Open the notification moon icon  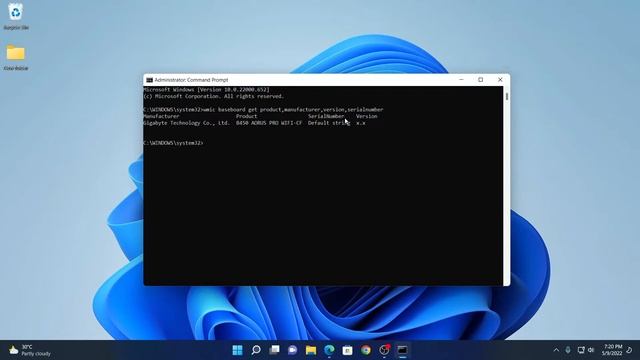[629, 350]
